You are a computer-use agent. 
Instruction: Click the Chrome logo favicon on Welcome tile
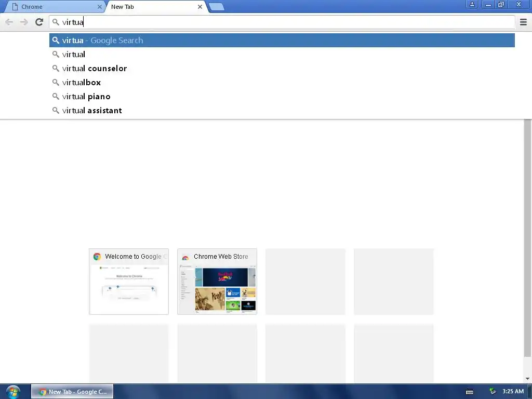(97, 257)
